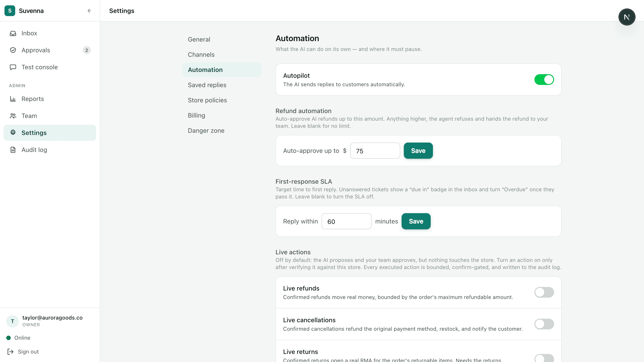Click the Settings page title
644x362 pixels.
pyautogui.click(x=122, y=11)
